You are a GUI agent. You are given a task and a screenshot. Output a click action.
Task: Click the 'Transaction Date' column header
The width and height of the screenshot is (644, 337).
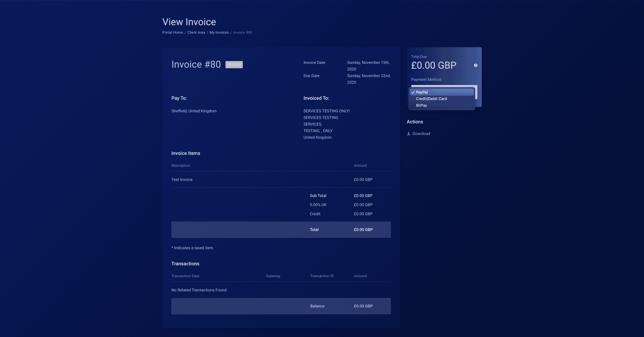tap(185, 276)
